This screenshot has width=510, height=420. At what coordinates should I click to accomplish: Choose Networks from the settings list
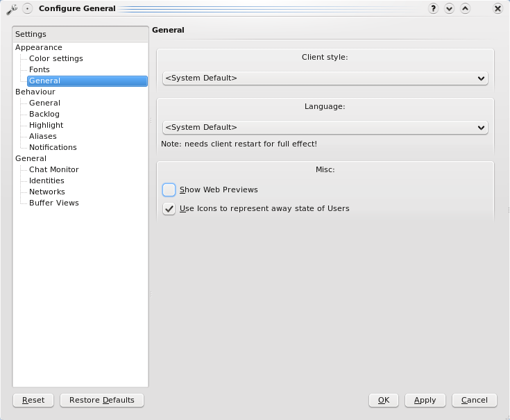(x=46, y=192)
